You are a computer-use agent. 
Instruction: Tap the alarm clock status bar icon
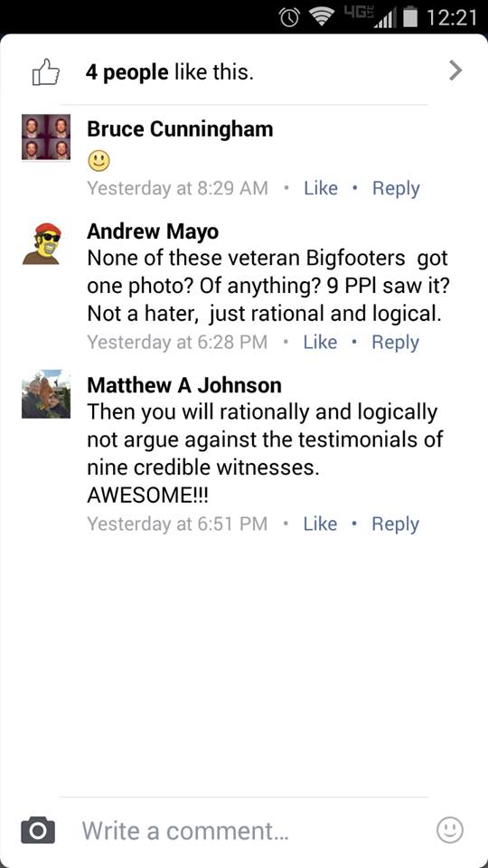coord(289,18)
